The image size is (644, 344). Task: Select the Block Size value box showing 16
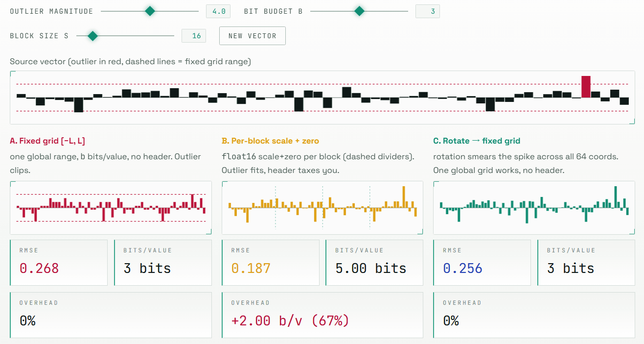tap(193, 36)
